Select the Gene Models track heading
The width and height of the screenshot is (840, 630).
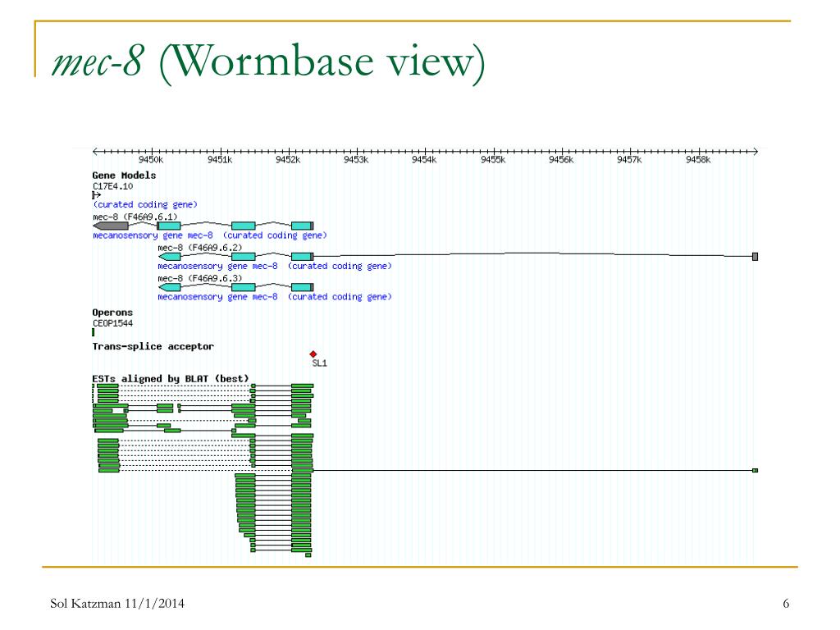124,176
